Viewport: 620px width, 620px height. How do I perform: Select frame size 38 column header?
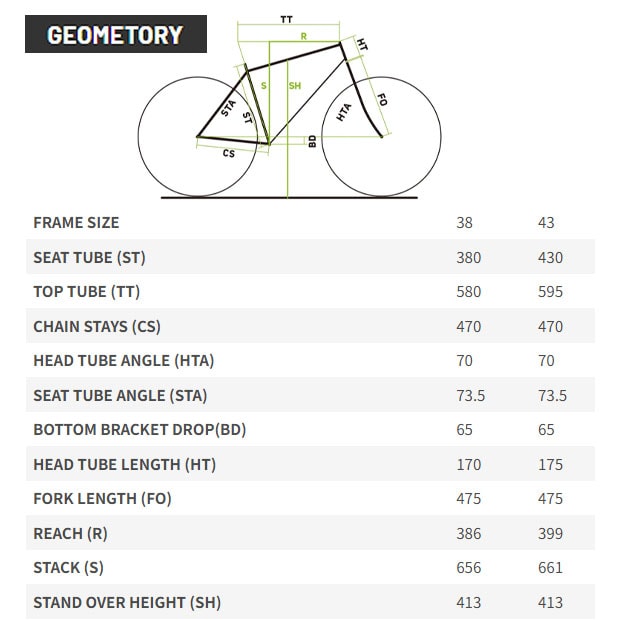464,222
